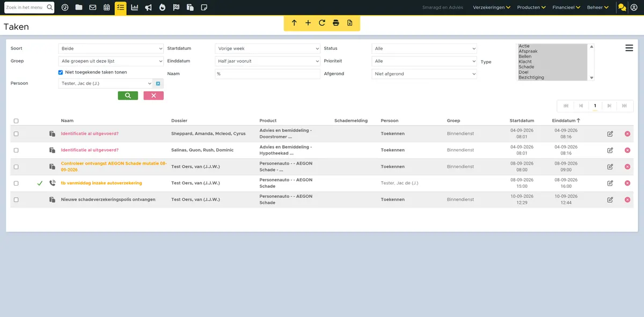
Task: Open the dashboard gauge icon
Action: tap(65, 8)
